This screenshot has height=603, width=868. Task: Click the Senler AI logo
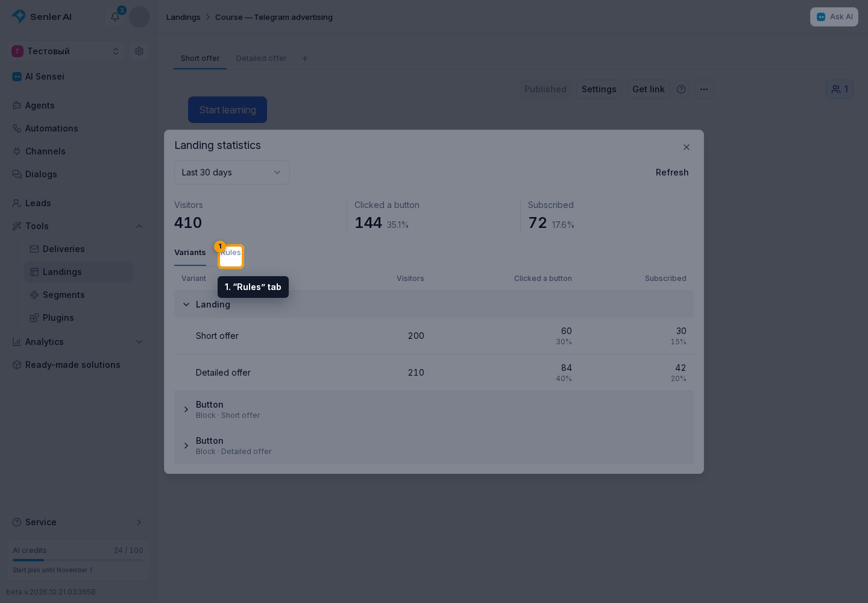tap(42, 17)
